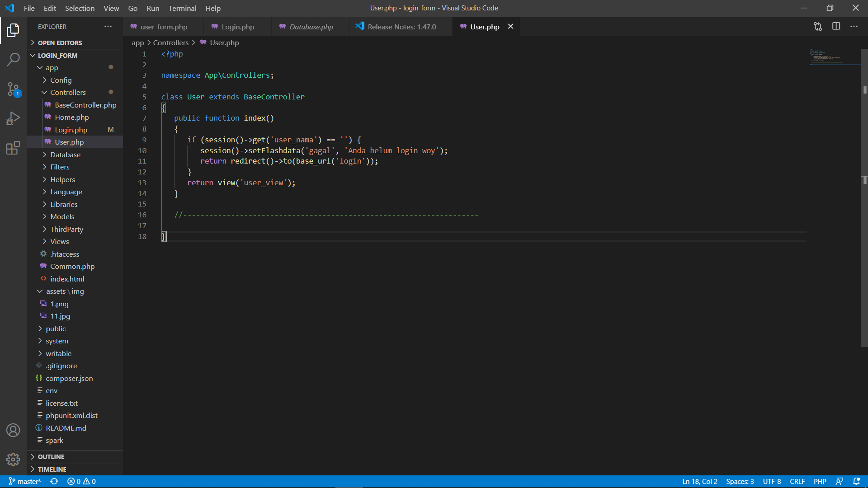The image size is (868, 488).
Task: Open Home.php in explorer
Action: 75,117
